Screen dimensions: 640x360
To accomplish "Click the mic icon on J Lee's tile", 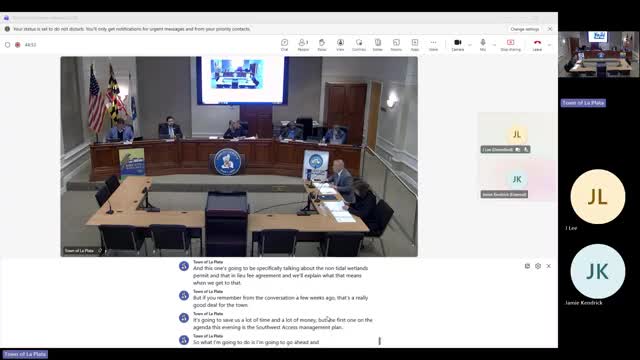I will click(526, 150).
